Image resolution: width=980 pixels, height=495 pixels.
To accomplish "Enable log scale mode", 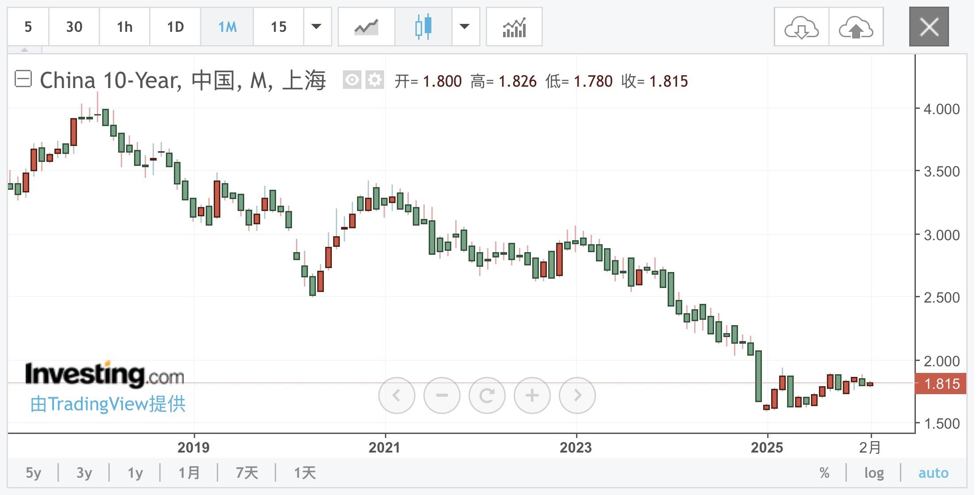I will point(874,473).
